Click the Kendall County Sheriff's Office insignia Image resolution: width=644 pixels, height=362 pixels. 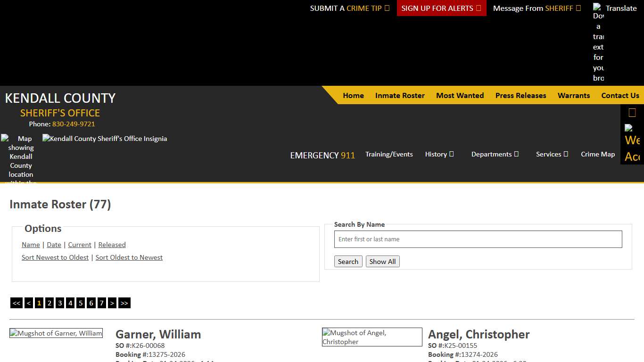click(105, 139)
